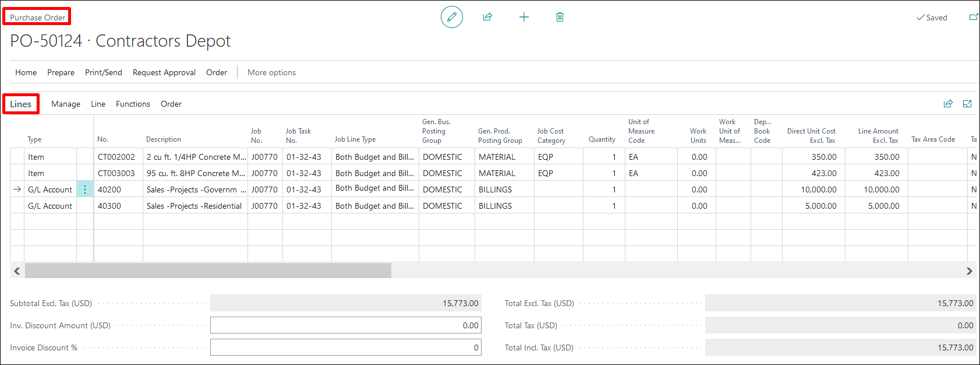Screen dimensions: 980x365
Task: Open the Functions menu in Lines
Action: coord(133,104)
